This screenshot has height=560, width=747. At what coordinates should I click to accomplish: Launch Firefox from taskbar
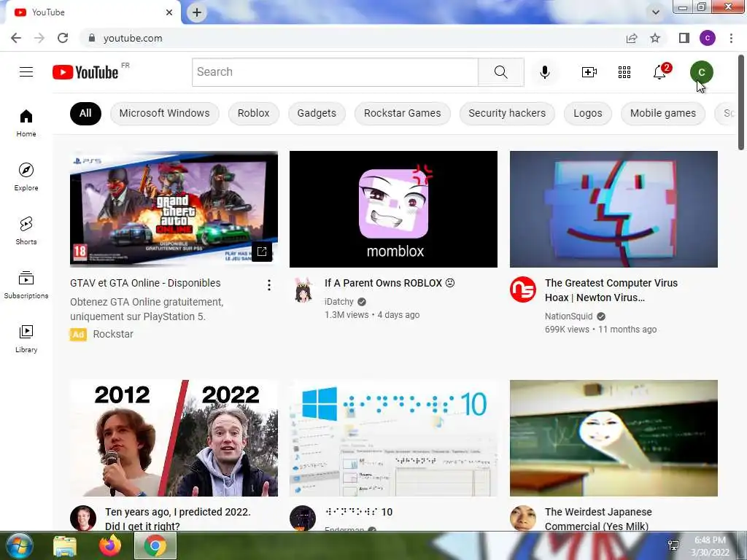110,545
